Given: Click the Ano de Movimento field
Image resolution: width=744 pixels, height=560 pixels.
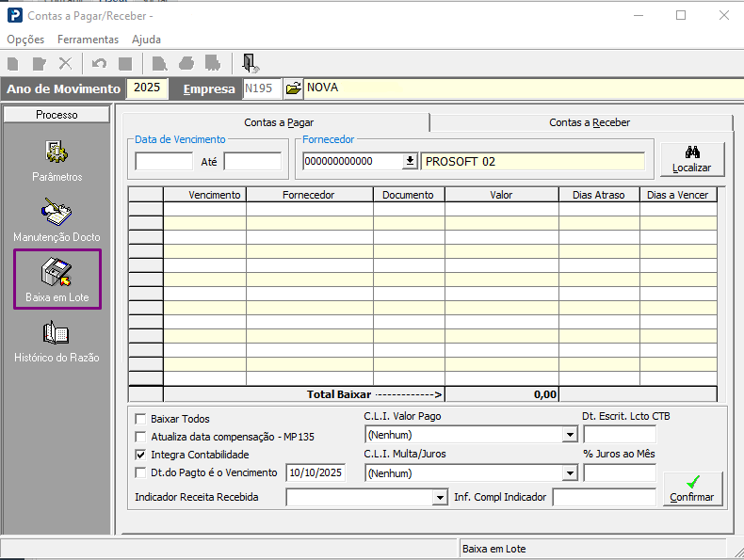Looking at the screenshot, I should click(149, 88).
